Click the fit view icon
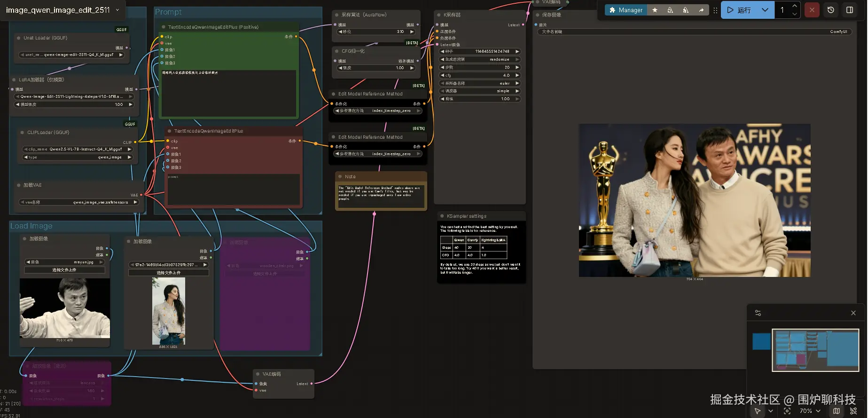Viewport: 868px width, 418px height. point(787,411)
